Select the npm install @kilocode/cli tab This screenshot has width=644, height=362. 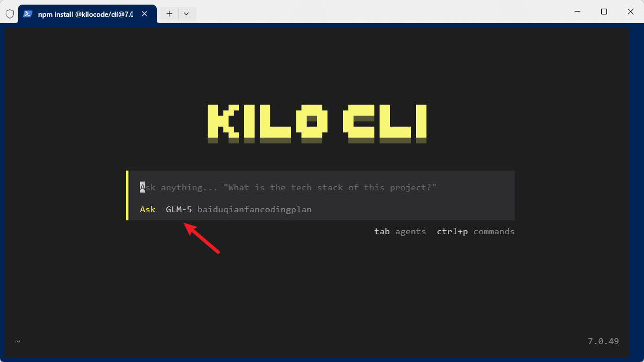click(85, 13)
